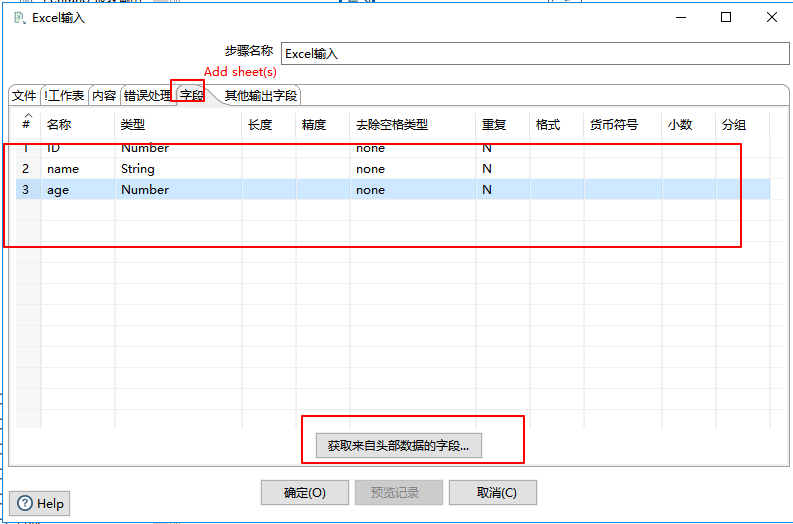The image size is (793, 524).
Task: Click N repeat cell in age row
Action: (x=503, y=190)
